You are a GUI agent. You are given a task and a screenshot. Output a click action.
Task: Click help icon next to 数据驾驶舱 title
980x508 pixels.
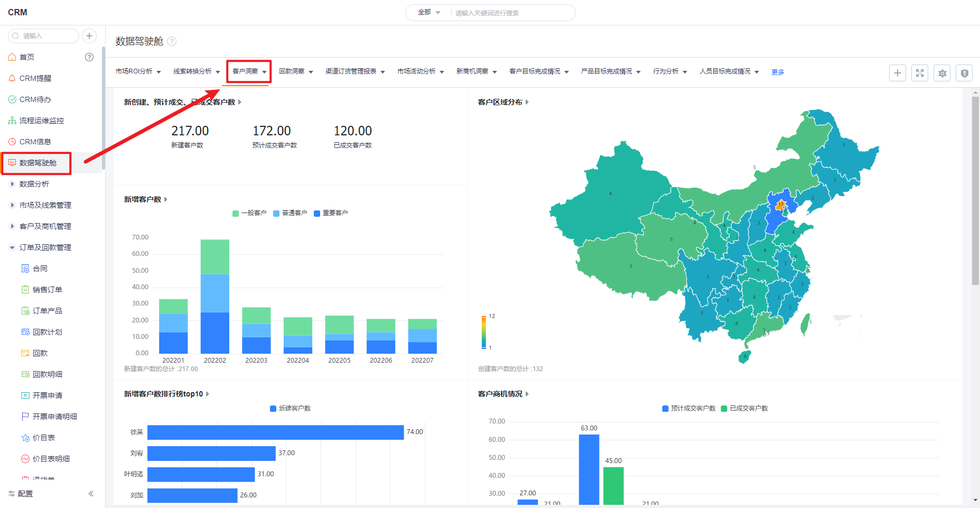coord(172,41)
